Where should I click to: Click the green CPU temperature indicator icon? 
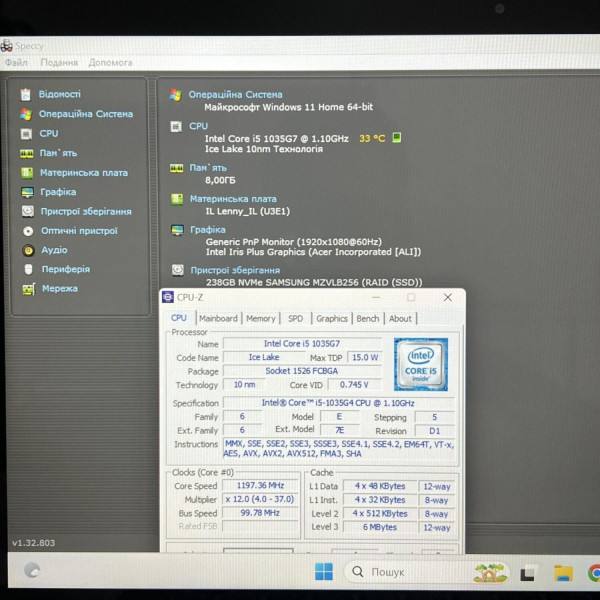(x=397, y=137)
